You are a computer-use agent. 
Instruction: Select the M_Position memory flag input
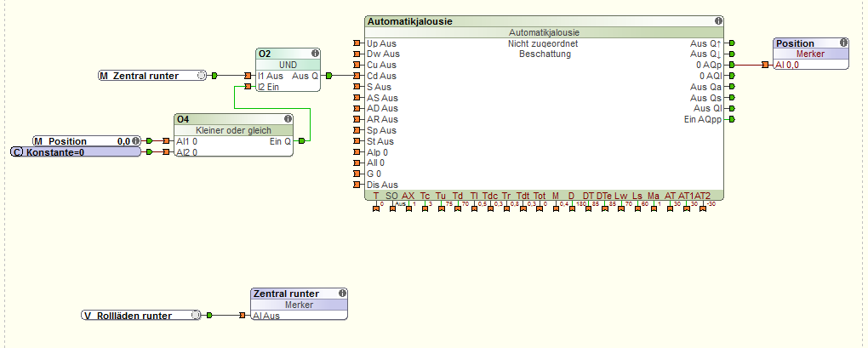[x=86, y=141]
